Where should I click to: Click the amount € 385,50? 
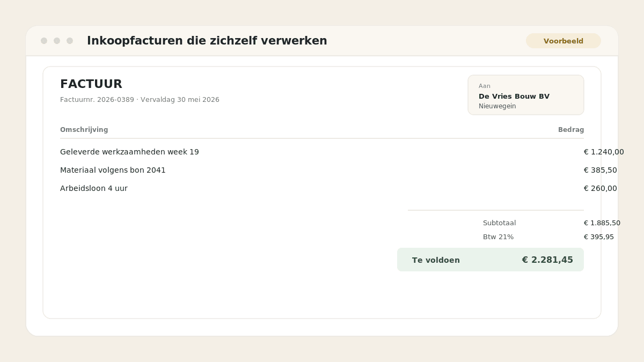[601, 170]
